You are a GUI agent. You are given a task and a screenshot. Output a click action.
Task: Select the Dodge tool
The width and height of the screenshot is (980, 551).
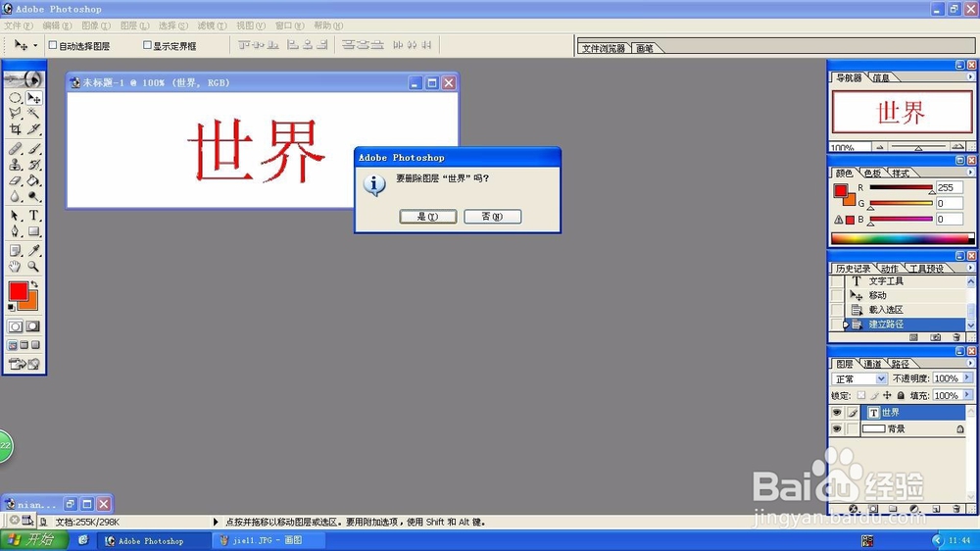[33, 196]
